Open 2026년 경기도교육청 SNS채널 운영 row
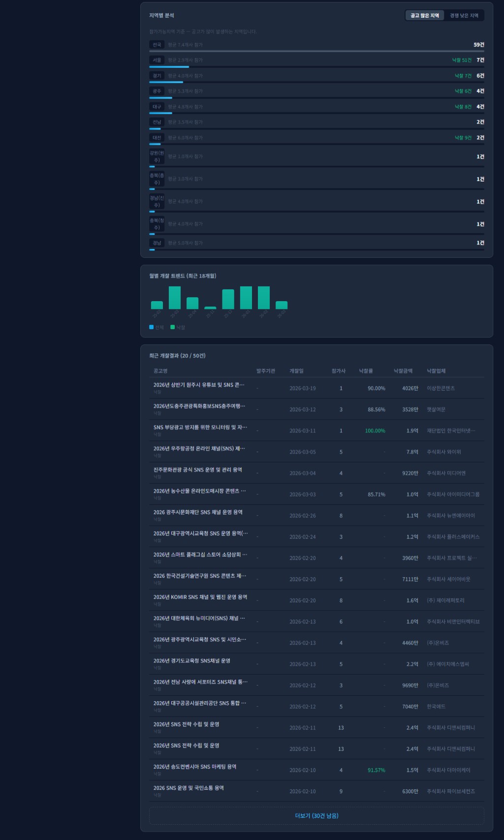The image size is (504, 840). click(x=191, y=661)
